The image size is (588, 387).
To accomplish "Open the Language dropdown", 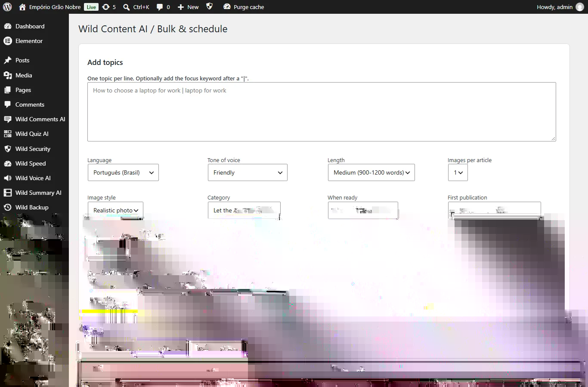I will pos(123,172).
